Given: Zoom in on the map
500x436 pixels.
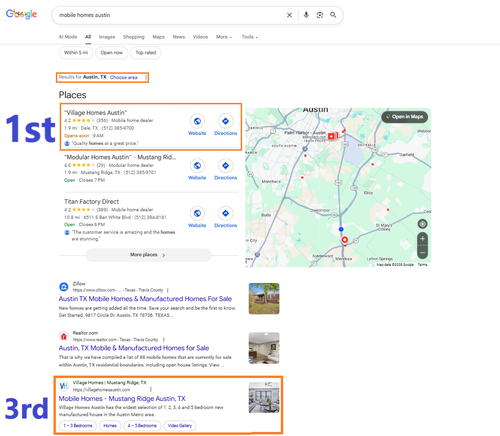Looking at the screenshot, I should coord(422,239).
